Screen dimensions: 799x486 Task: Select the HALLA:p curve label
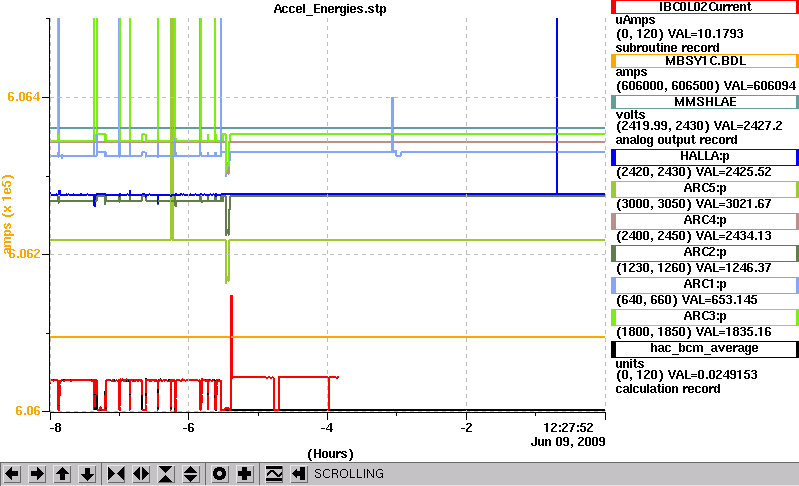coord(705,156)
